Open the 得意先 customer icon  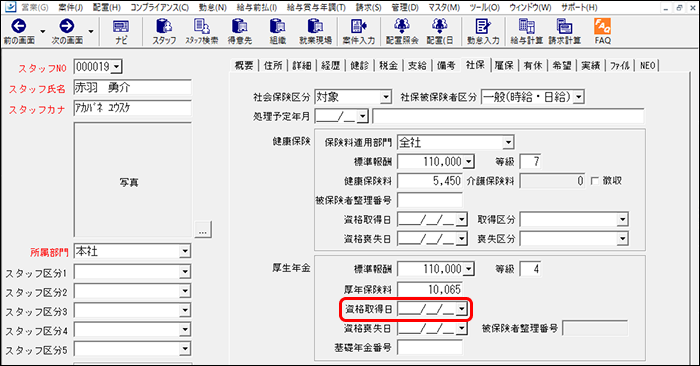pos(240,31)
